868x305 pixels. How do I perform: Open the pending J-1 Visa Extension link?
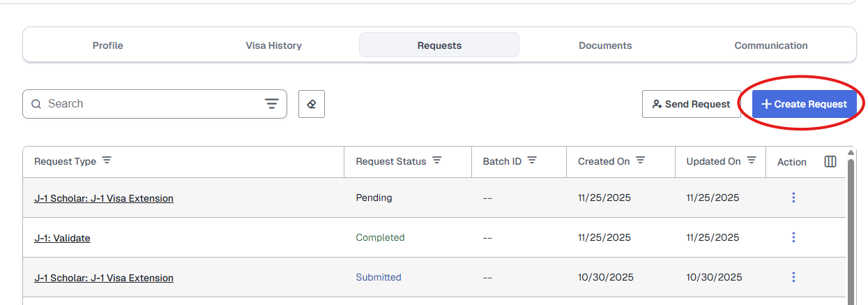[104, 198]
